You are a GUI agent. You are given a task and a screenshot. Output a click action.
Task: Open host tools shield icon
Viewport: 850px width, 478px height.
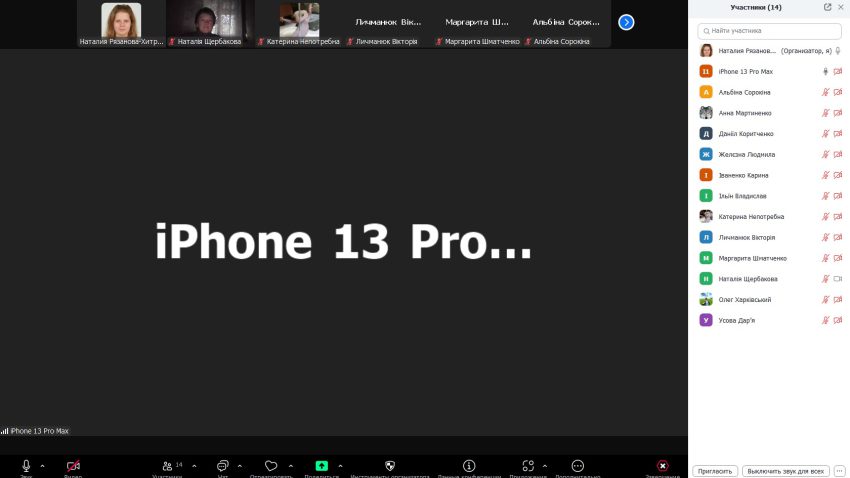[x=390, y=466]
